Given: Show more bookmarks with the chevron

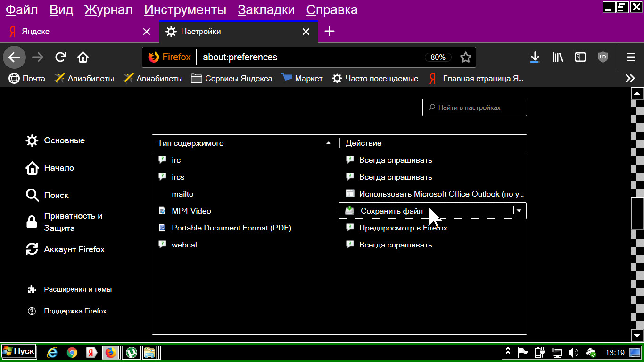Looking at the screenshot, I should (630, 78).
